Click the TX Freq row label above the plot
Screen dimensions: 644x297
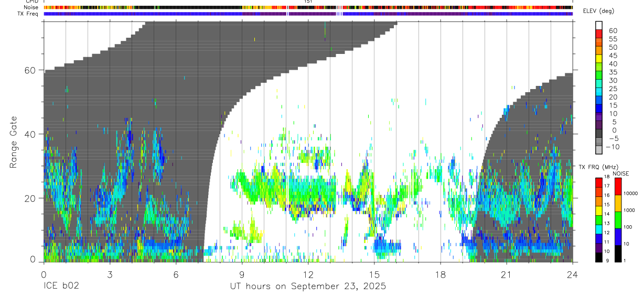coord(28,14)
